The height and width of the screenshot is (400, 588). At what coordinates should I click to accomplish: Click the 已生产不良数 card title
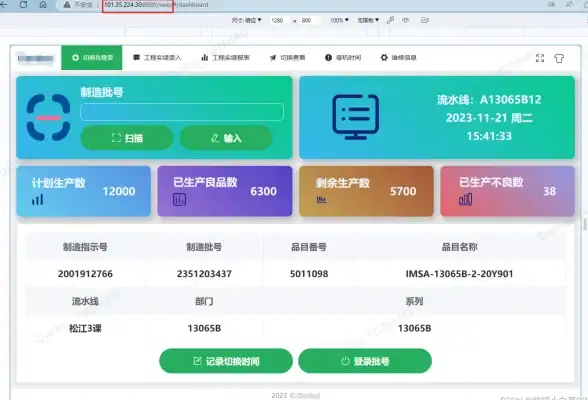point(491,182)
